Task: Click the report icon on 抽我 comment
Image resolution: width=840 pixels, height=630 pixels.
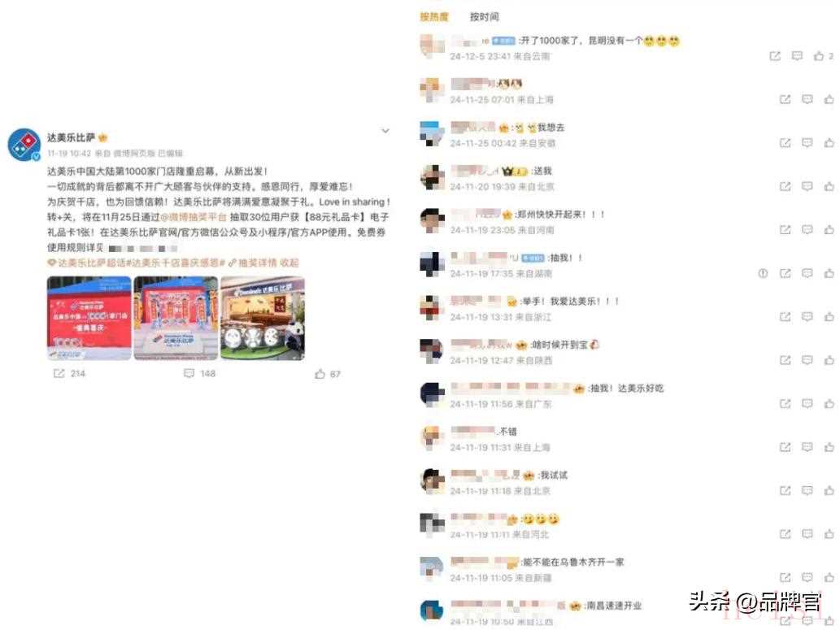Action: point(763,273)
